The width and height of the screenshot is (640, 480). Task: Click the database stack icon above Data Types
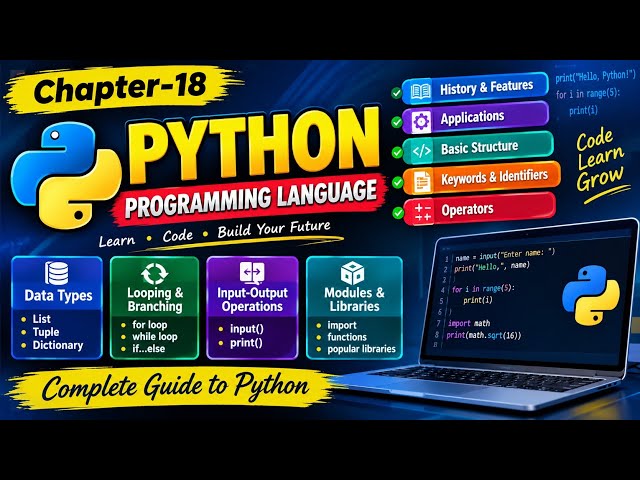point(57,273)
